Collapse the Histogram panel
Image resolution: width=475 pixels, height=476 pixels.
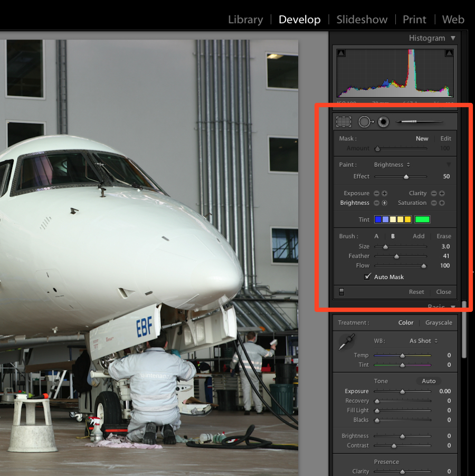click(453, 38)
